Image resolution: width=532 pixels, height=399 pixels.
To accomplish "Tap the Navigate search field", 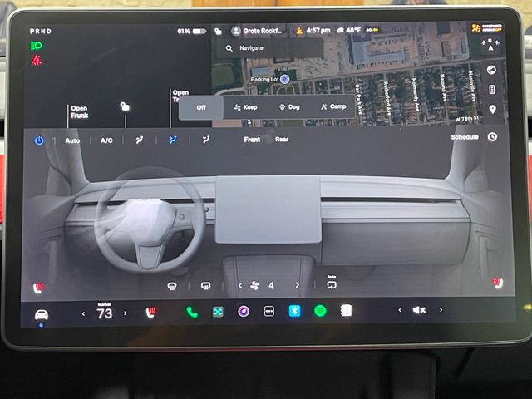I will click(269, 48).
